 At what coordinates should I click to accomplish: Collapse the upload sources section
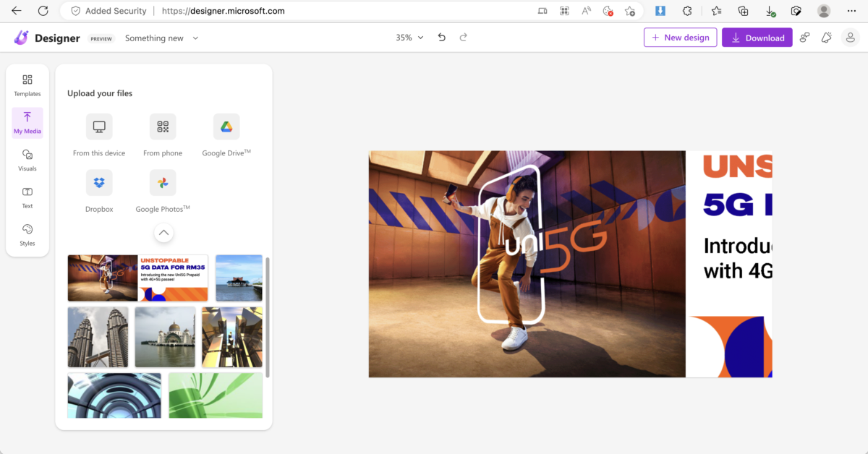[x=163, y=233]
